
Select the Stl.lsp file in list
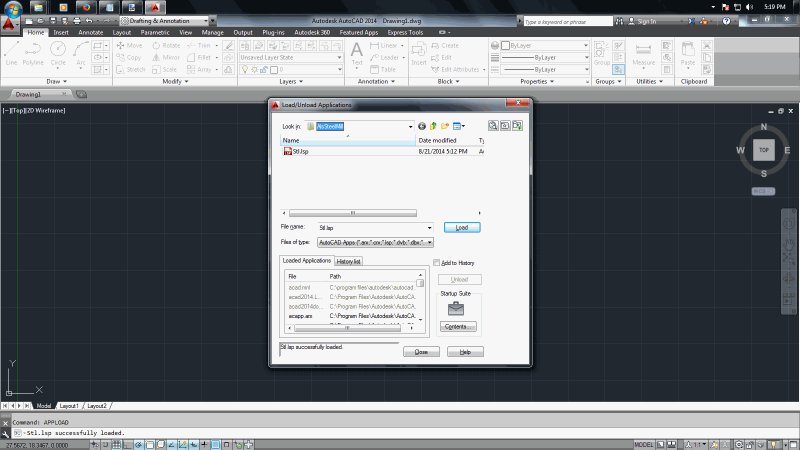coord(301,152)
